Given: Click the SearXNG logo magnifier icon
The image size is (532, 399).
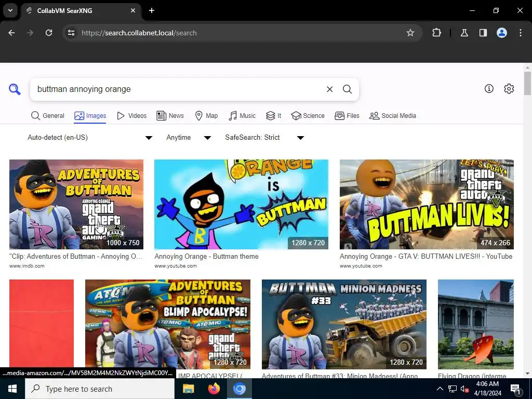Looking at the screenshot, I should 15,89.
